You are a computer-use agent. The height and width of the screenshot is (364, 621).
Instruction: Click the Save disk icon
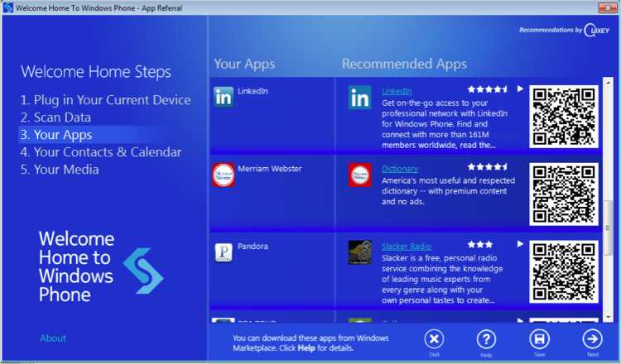(x=539, y=339)
